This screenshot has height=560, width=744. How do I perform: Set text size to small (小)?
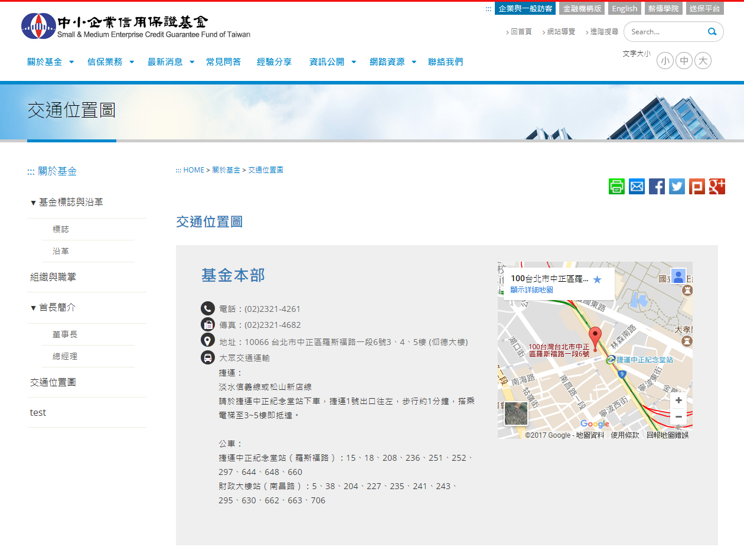point(665,61)
